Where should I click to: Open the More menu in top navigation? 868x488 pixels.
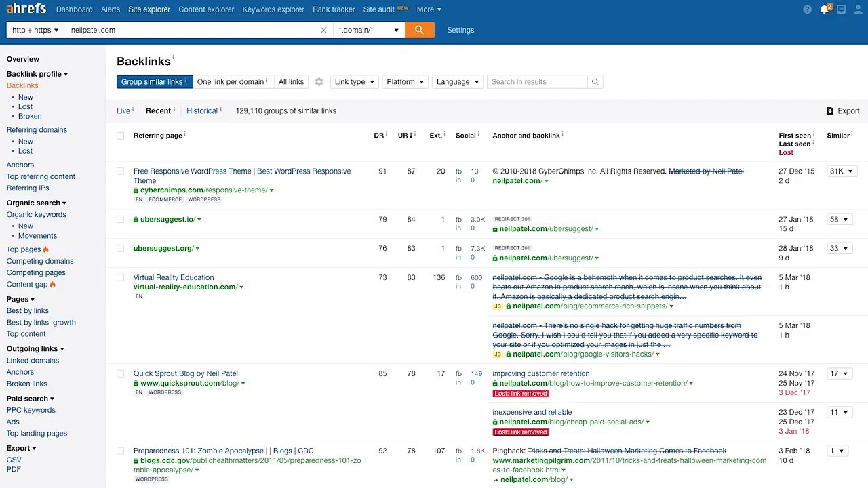[x=429, y=9]
